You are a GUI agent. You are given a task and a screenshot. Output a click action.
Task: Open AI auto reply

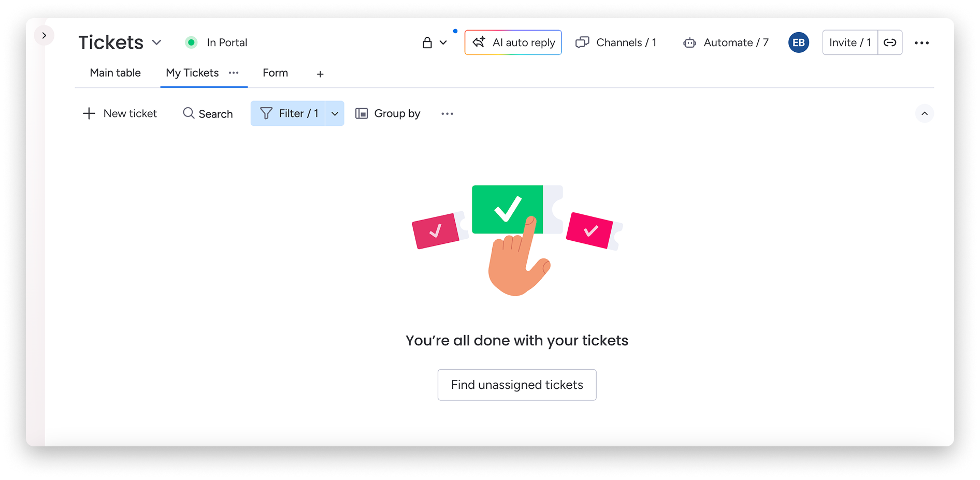(513, 42)
